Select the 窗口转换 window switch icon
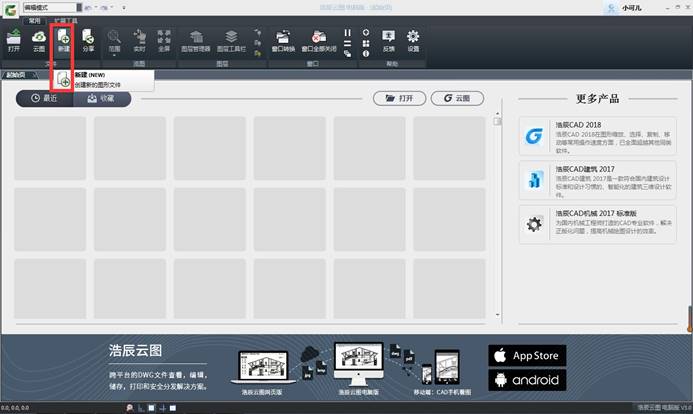 283,40
